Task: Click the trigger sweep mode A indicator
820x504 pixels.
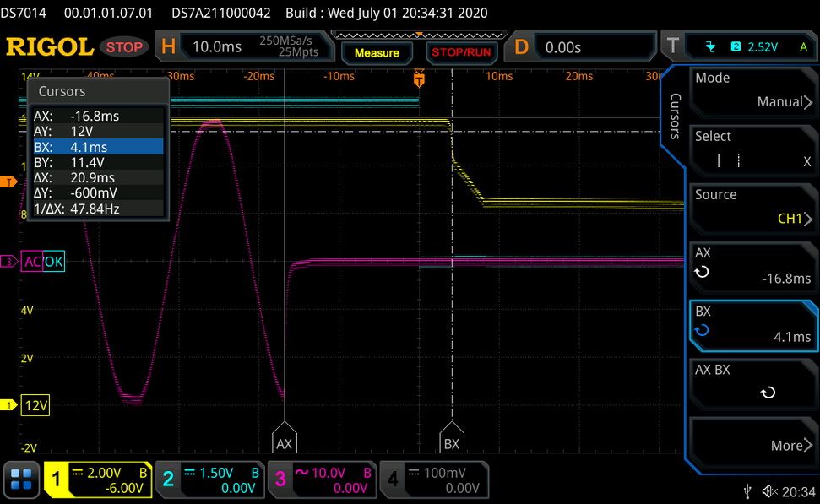Action: [x=803, y=47]
